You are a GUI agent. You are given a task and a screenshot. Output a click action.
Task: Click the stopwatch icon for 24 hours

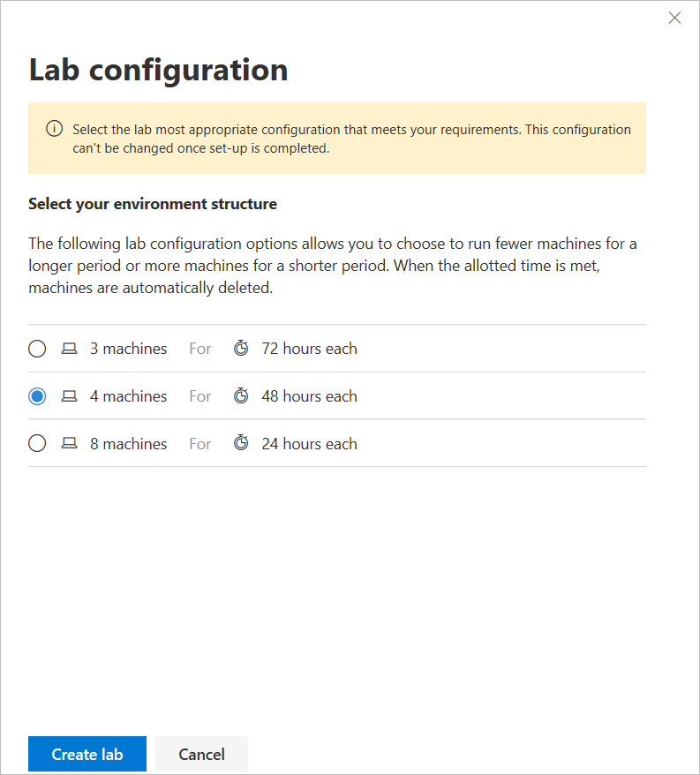pyautogui.click(x=241, y=444)
